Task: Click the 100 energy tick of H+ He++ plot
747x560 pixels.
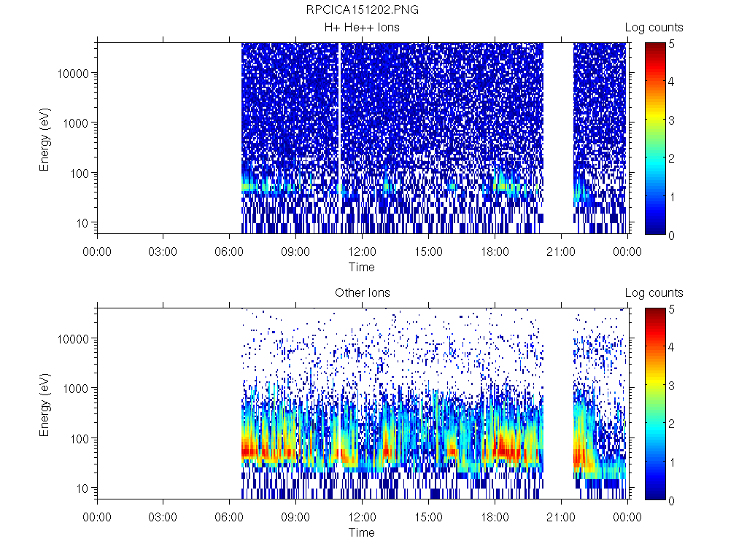Action: [x=80, y=174]
